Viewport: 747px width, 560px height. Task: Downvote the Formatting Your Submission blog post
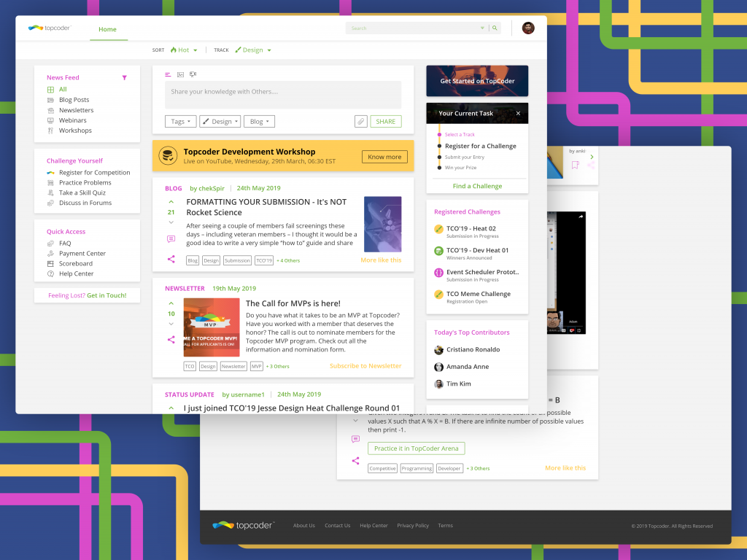171,222
